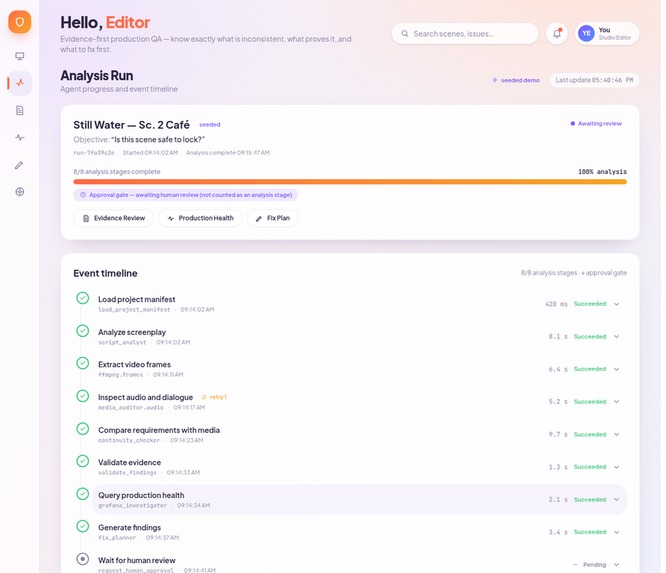Click the Last update timestamp pill

[594, 80]
